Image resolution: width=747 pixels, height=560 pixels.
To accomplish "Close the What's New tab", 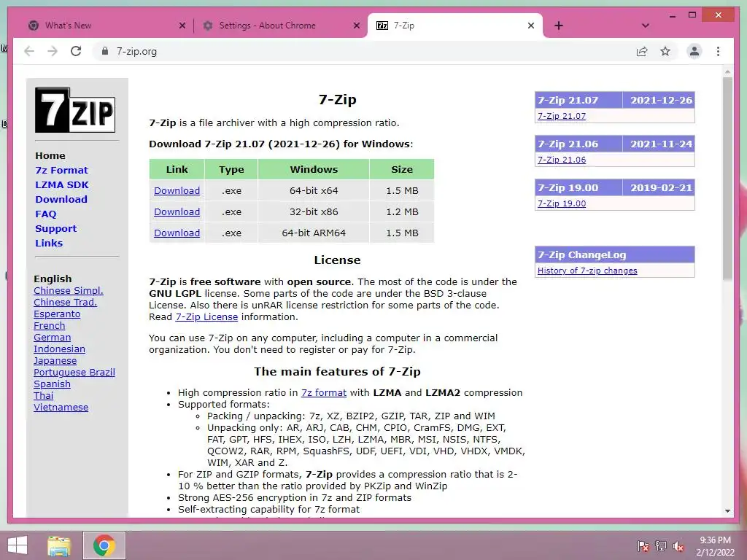I will [182, 26].
